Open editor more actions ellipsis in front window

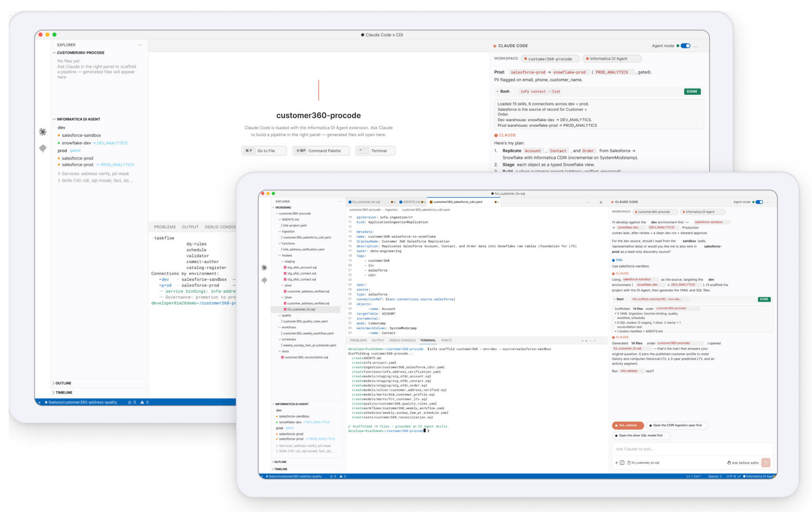pos(588,202)
